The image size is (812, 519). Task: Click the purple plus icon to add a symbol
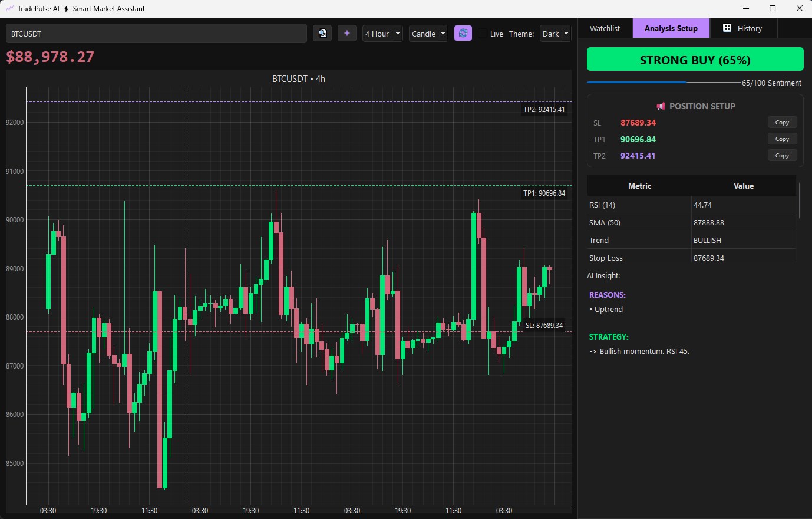(x=346, y=33)
